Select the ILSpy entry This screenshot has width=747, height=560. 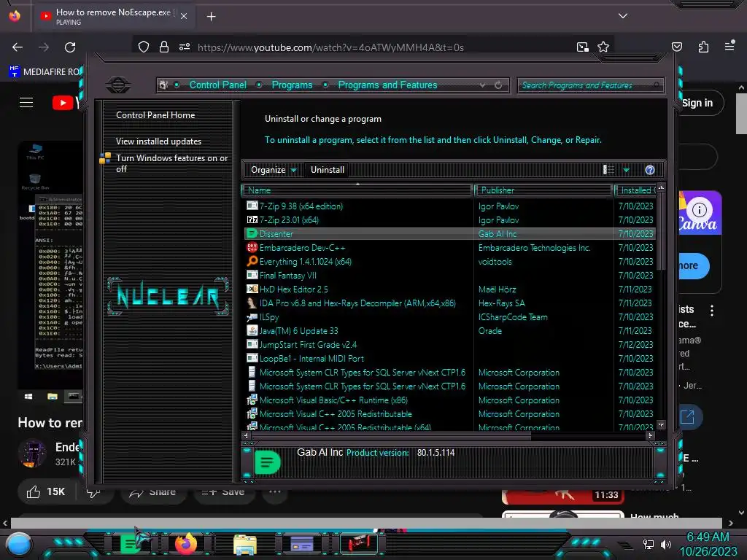449,316
